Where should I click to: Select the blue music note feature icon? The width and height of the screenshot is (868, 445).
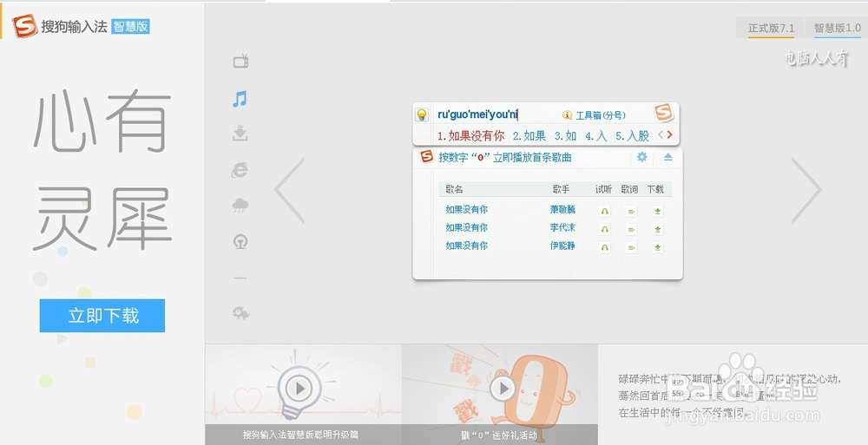[x=240, y=99]
